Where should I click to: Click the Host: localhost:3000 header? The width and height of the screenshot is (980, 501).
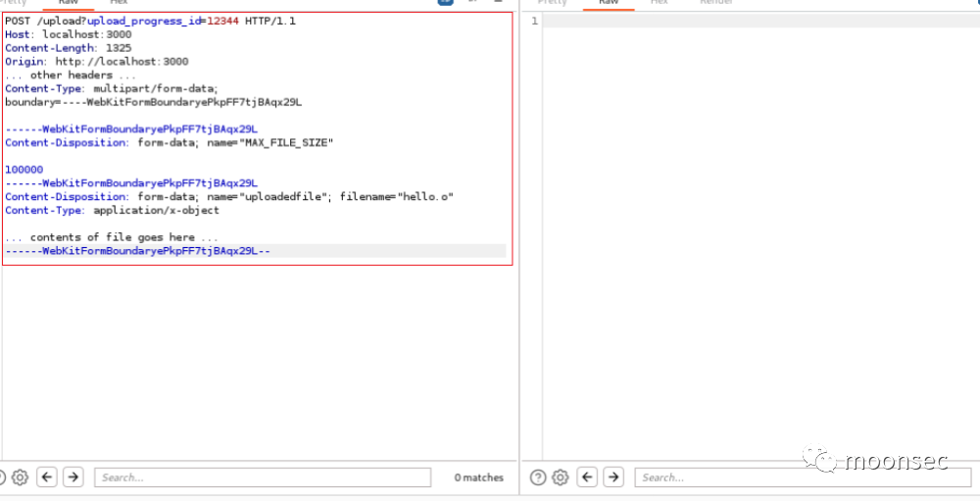(69, 34)
